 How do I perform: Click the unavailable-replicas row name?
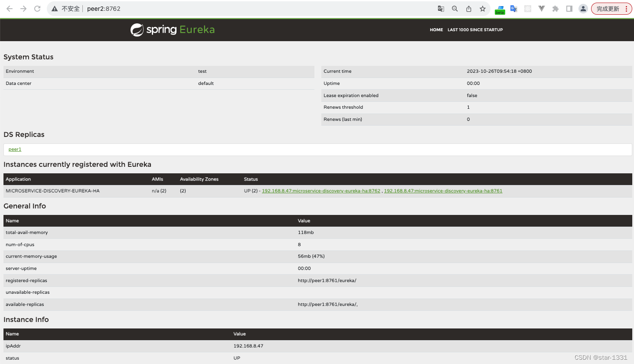pyautogui.click(x=28, y=292)
